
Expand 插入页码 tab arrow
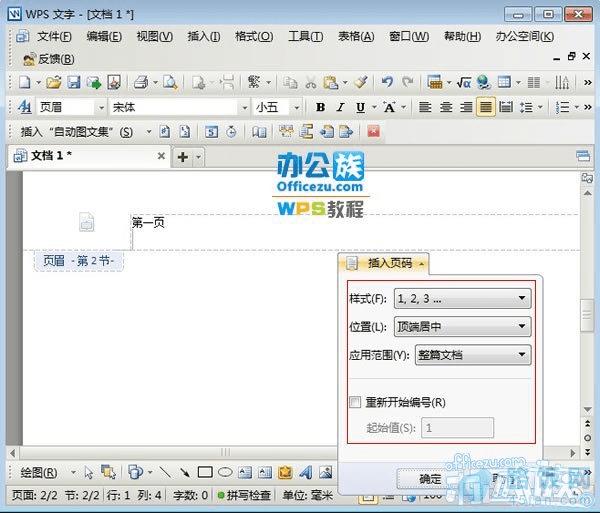pos(421,264)
